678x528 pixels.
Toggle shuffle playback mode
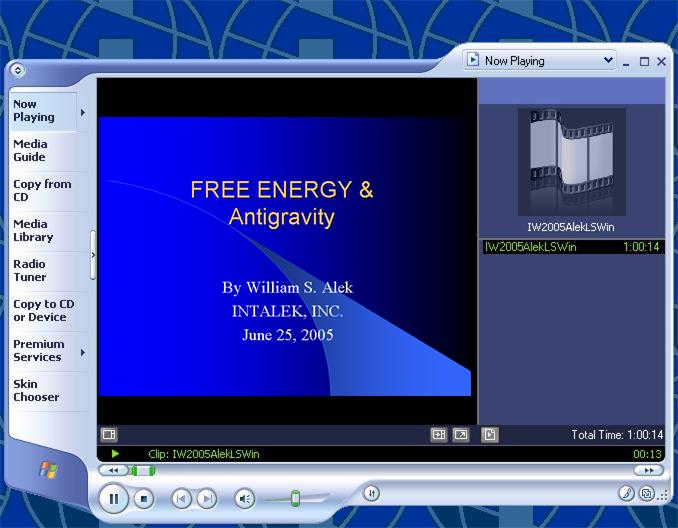pyautogui.click(x=371, y=492)
